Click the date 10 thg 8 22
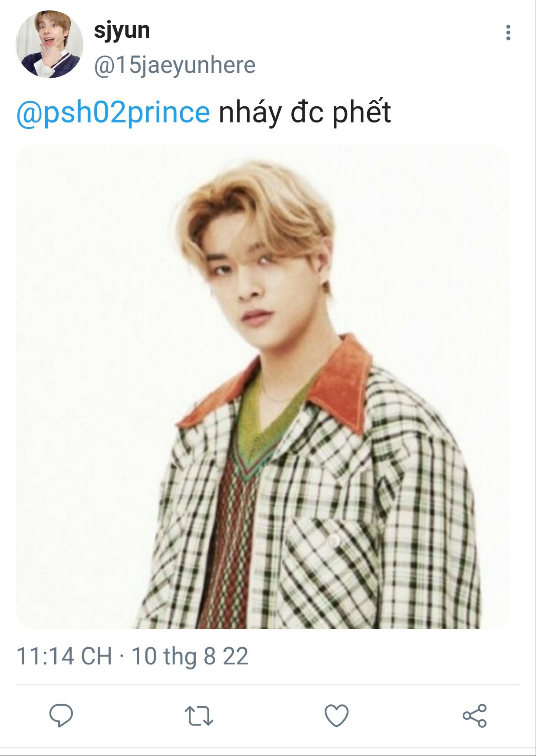 pyautogui.click(x=190, y=656)
